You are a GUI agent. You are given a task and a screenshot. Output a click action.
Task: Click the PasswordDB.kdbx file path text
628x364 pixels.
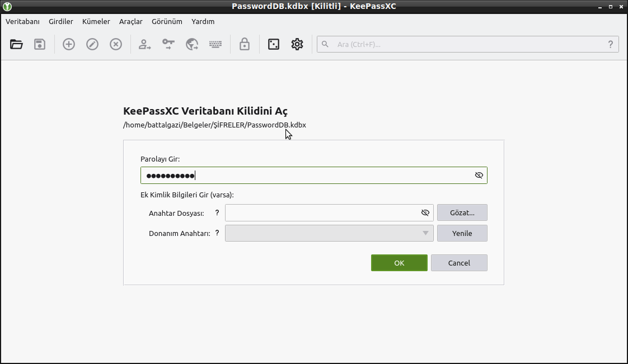(x=215, y=125)
